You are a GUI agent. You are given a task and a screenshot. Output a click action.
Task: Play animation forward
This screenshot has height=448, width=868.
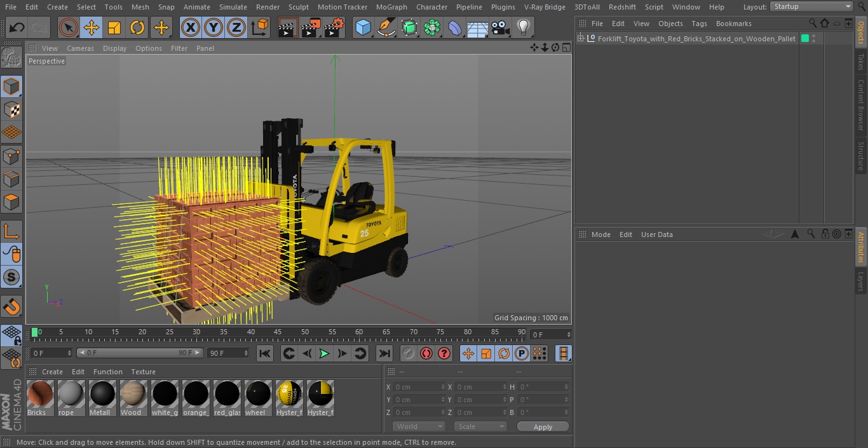coord(324,353)
